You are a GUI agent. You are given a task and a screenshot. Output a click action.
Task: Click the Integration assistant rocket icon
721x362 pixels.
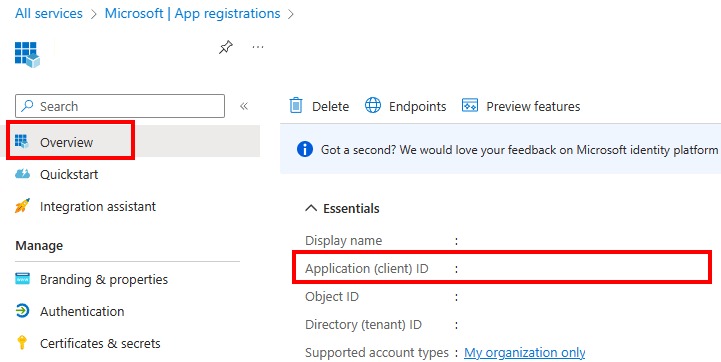[22, 206]
